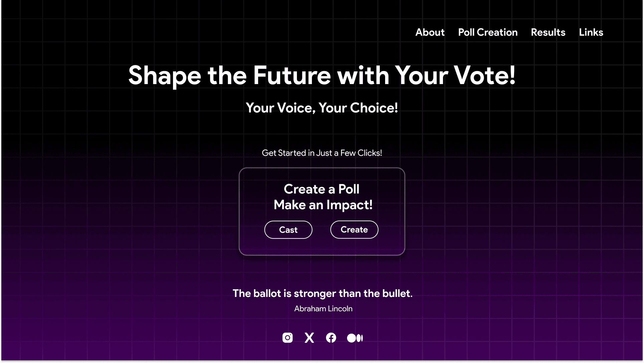This screenshot has width=644, height=363.
Task: Open the Instagram social icon
Action: [x=287, y=338]
